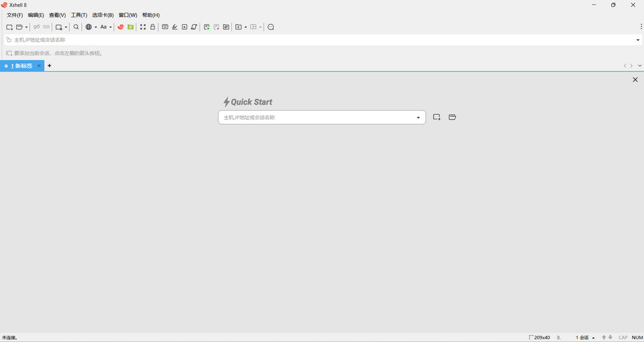Click the open folder icon beside Quick Start
Image resolution: width=644 pixels, height=342 pixels.
coord(453,117)
